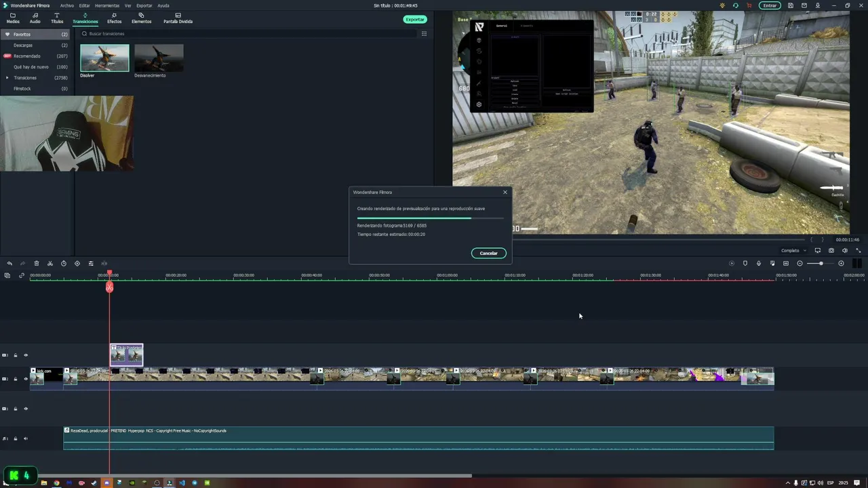The image size is (868, 488).
Task: Click the zoom-to-fit timeline icon
Action: click(786, 263)
